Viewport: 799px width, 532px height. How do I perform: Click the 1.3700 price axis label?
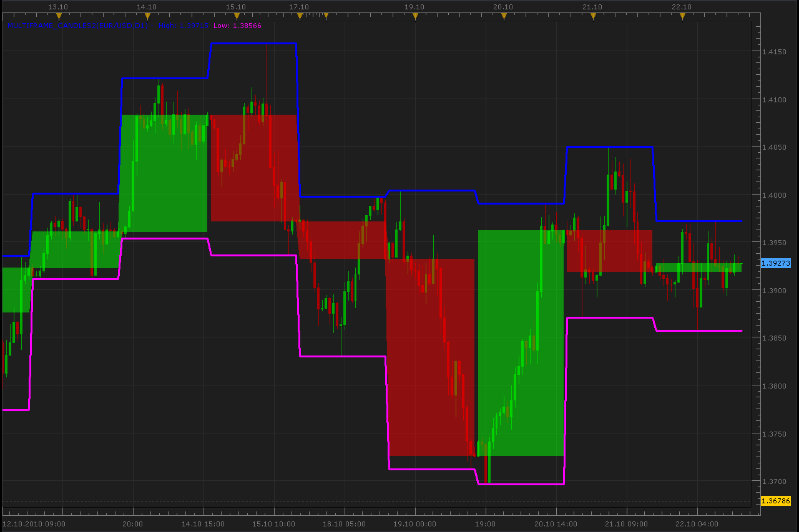point(775,481)
